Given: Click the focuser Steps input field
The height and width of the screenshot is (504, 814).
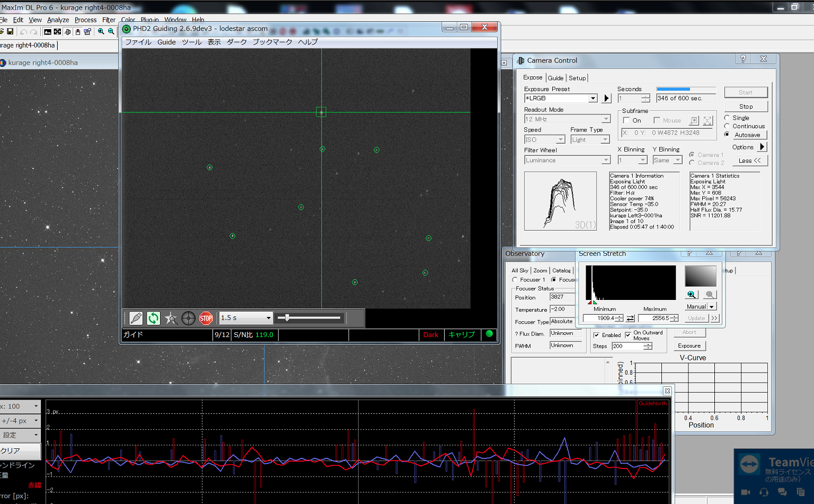Looking at the screenshot, I should pyautogui.click(x=627, y=346).
